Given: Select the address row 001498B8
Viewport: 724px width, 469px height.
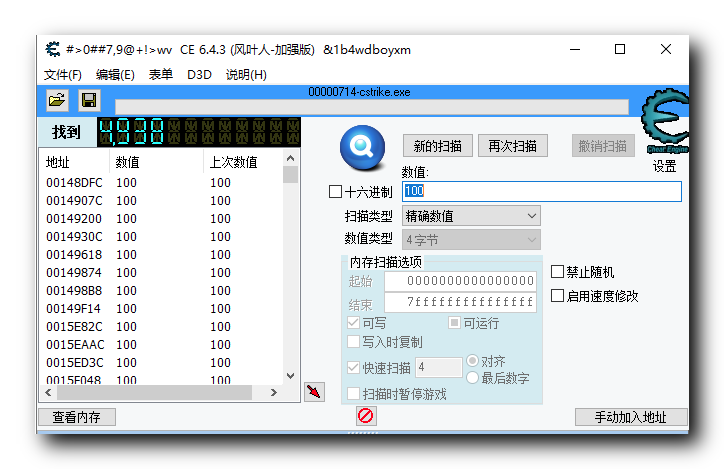Looking at the screenshot, I should click(x=162, y=291).
